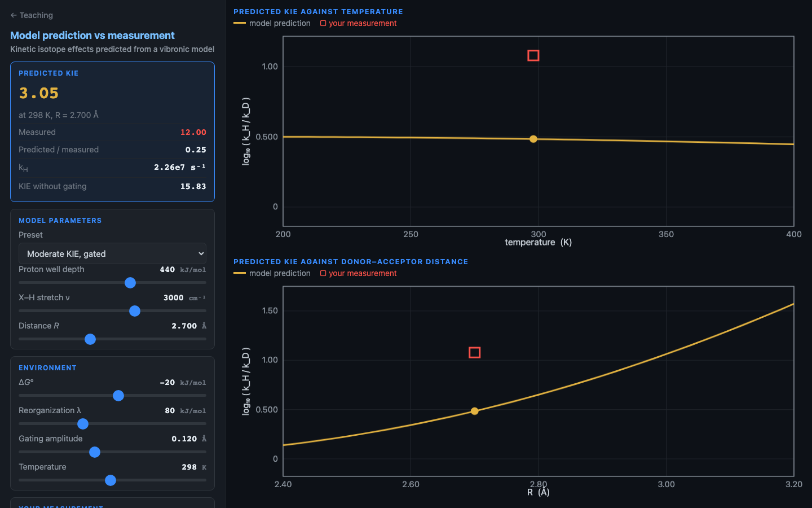Screen dimensions: 812x508
Task: Click 'your measurement' legend of the distance chart
Action: coord(359,273)
